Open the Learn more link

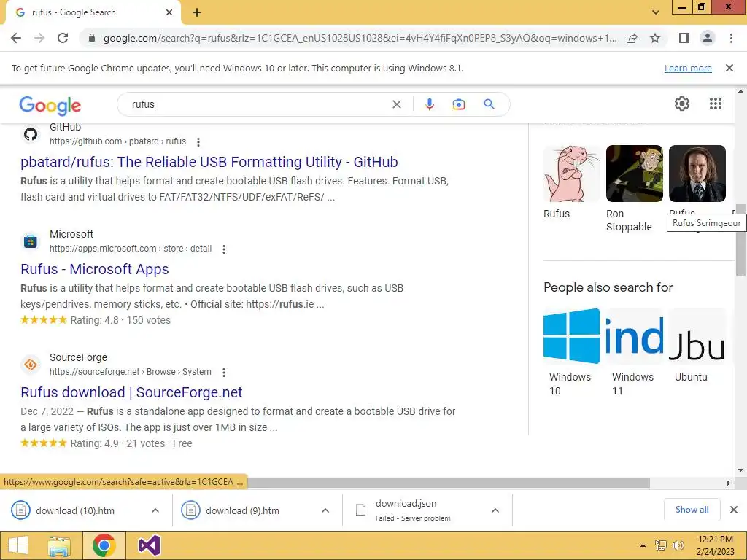[688, 68]
